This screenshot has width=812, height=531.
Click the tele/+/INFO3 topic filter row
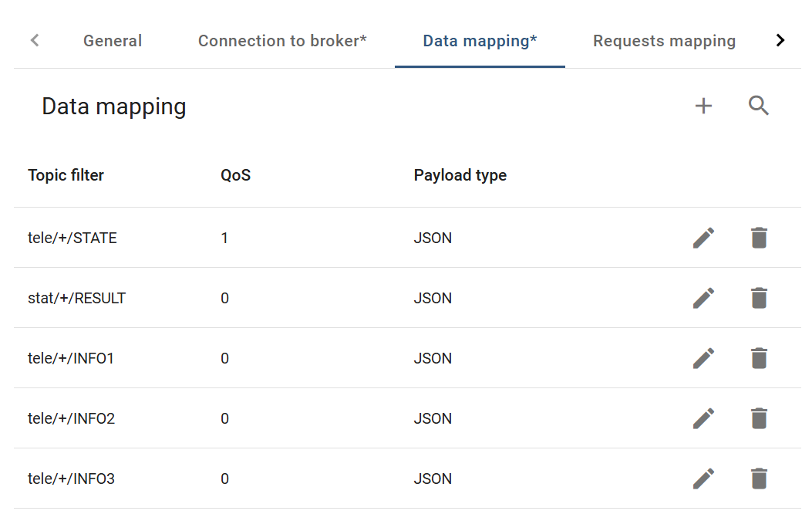(x=407, y=479)
